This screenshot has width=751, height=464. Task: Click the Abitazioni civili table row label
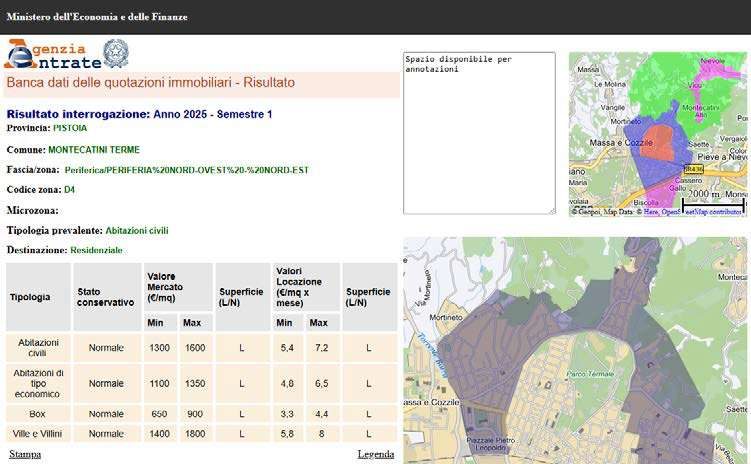tap(38, 348)
